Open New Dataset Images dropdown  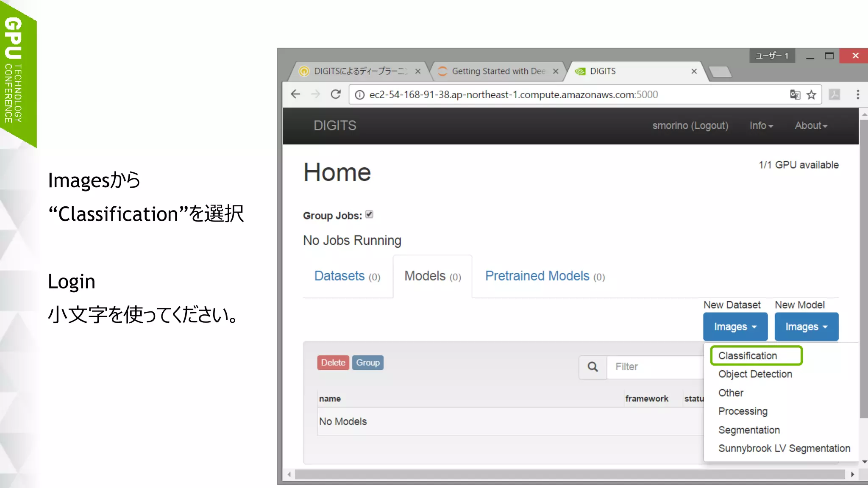coord(735,327)
